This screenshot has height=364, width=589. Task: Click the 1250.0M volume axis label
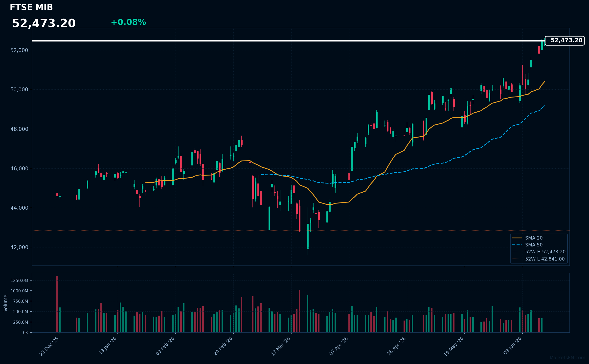tap(19, 281)
